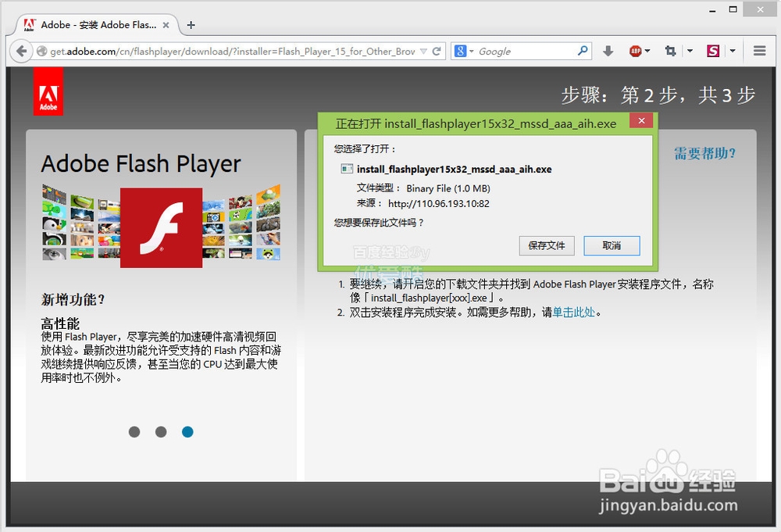Click the magnifier to search Google
The width and height of the screenshot is (781, 532).
click(x=583, y=51)
